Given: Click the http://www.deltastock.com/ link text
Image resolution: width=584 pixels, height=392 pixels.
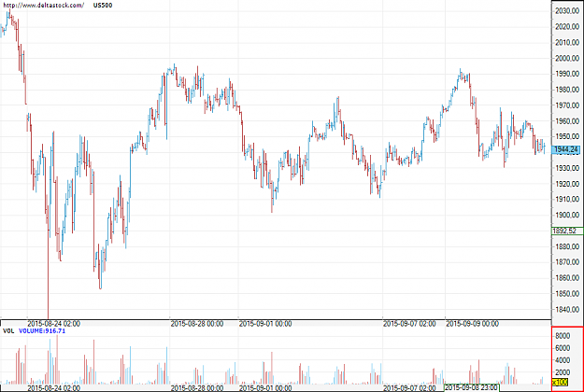Looking at the screenshot, I should [x=43, y=6].
